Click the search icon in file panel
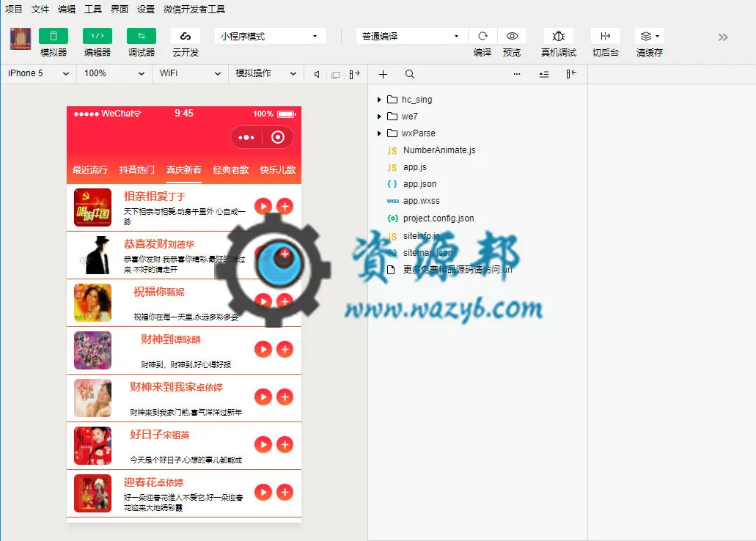 410,74
